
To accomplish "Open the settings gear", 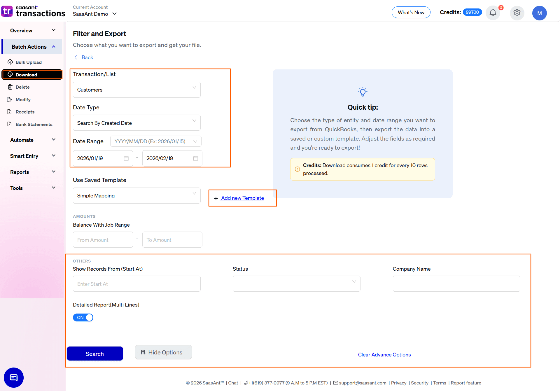I will 517,13.
